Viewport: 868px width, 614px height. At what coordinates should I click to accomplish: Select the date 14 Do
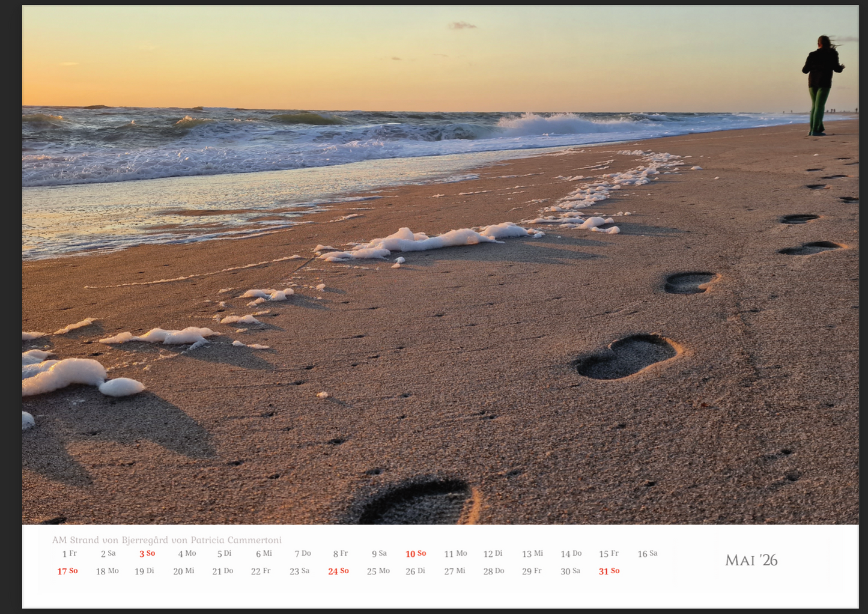(571, 554)
